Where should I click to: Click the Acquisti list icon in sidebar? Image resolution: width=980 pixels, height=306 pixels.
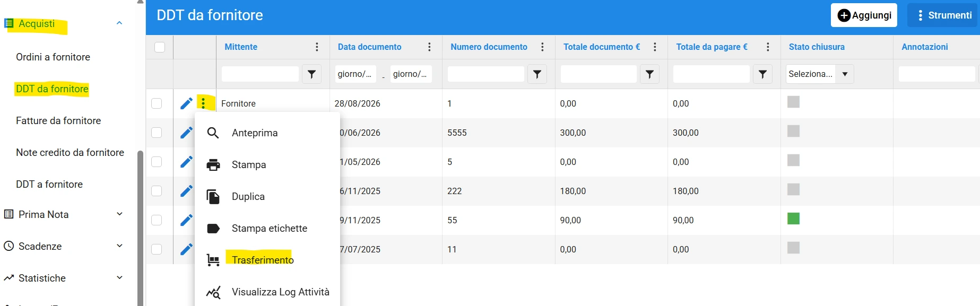click(8, 23)
